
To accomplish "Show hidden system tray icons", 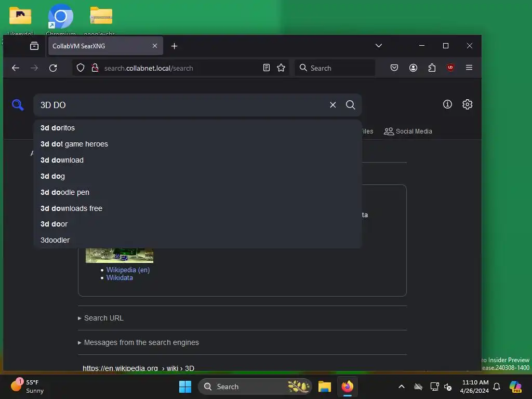I will click(402, 387).
